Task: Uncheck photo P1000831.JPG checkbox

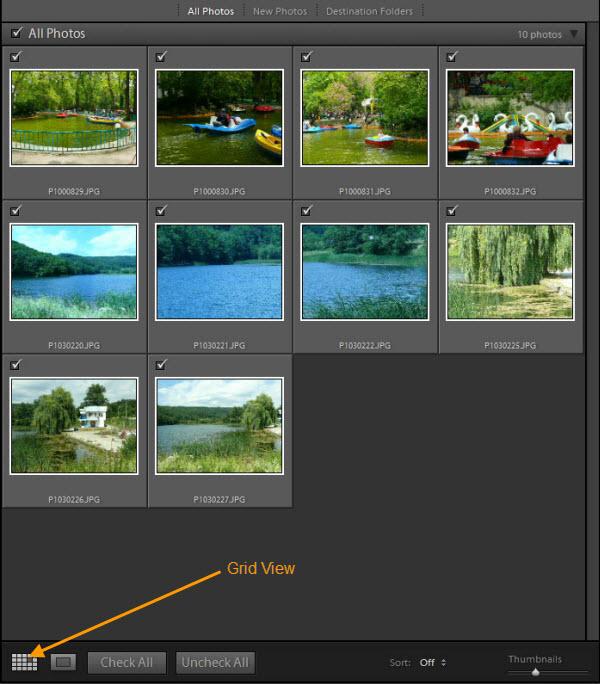Action: (x=307, y=57)
